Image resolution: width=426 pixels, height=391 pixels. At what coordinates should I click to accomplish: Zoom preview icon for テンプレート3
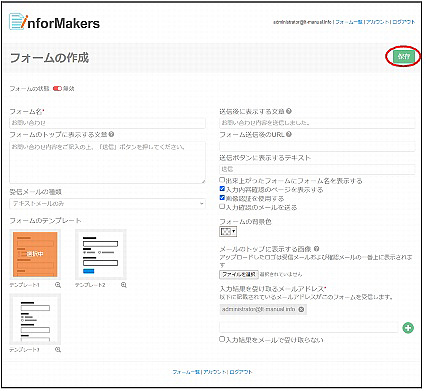58,350
